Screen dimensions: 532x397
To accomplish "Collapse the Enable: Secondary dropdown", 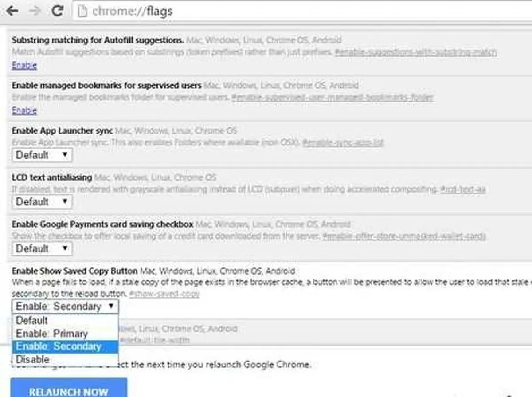I will pos(65,306).
